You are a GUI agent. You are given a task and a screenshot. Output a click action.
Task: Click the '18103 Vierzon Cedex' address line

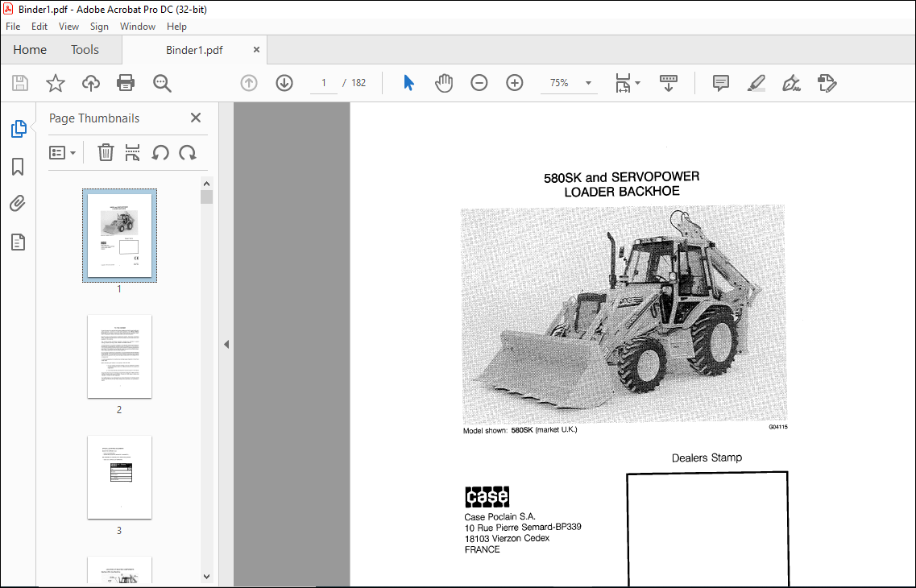[507, 538]
